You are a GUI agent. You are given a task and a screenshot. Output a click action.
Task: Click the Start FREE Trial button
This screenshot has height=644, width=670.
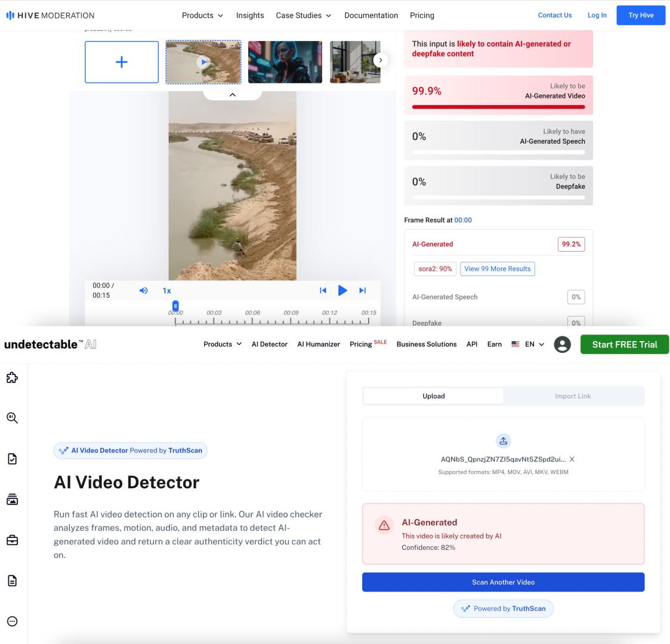click(624, 345)
